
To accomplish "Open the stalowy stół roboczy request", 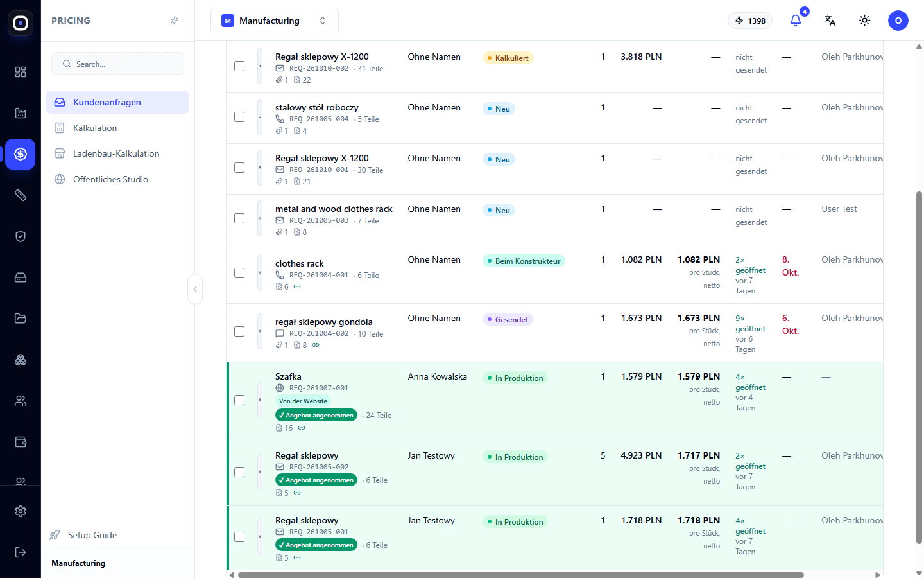I will coord(317,107).
